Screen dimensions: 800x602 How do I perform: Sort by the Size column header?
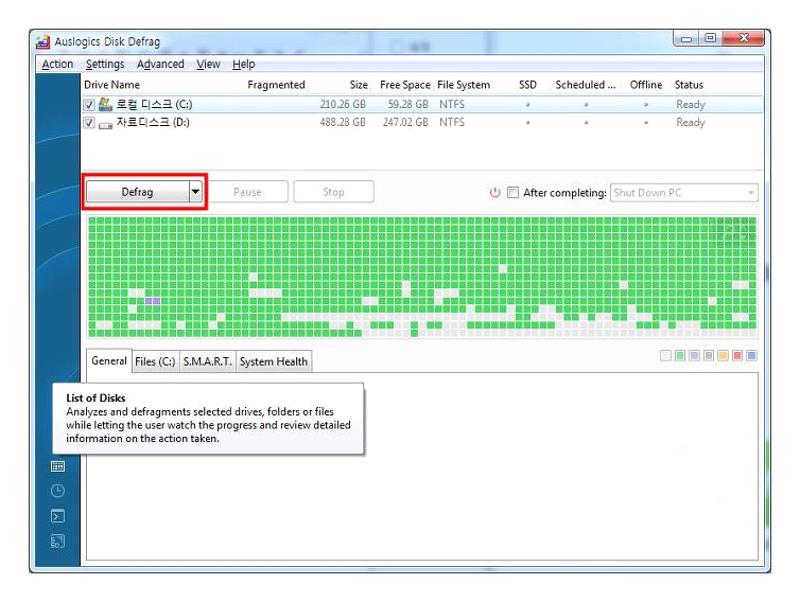point(359,85)
